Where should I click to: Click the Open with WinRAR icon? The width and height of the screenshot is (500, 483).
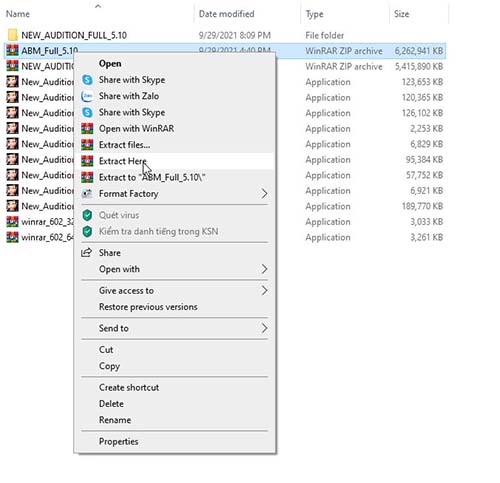click(x=87, y=129)
